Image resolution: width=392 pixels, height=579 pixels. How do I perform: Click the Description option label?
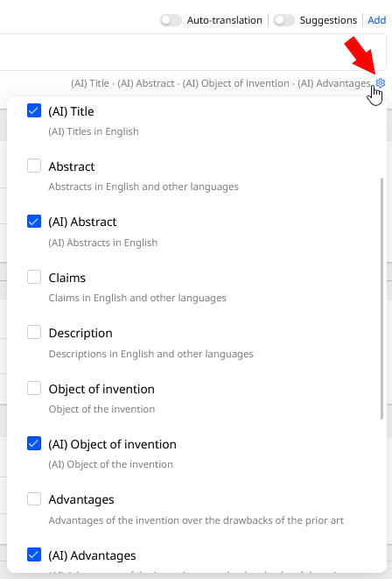pyautogui.click(x=80, y=333)
